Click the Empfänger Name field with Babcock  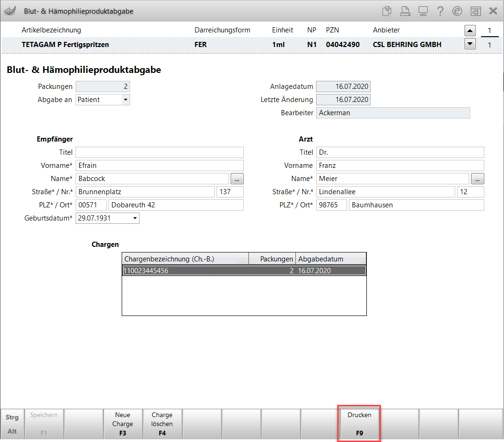[x=152, y=179]
